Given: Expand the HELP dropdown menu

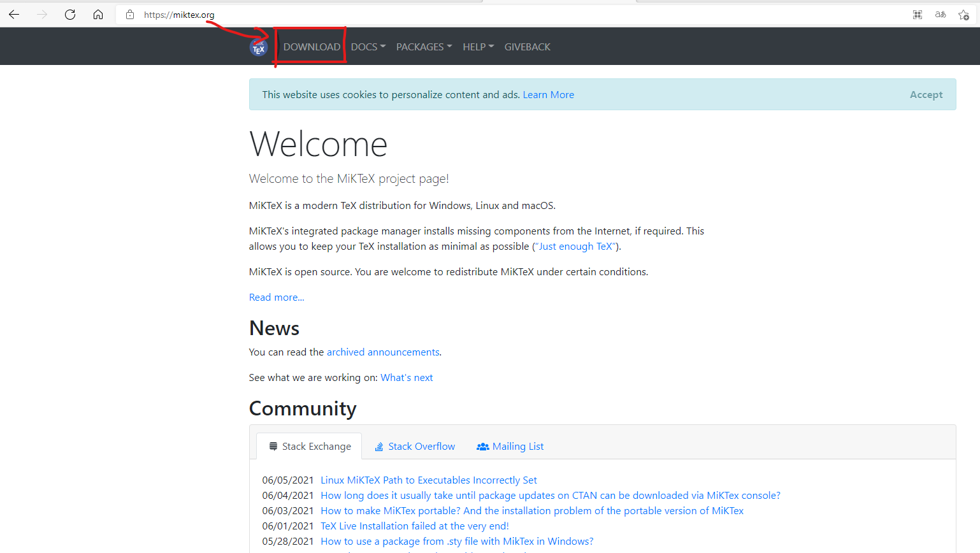Looking at the screenshot, I should [478, 47].
